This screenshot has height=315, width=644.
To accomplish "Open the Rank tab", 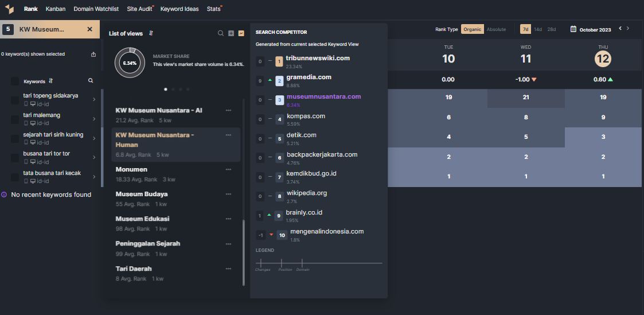I will (x=31, y=9).
